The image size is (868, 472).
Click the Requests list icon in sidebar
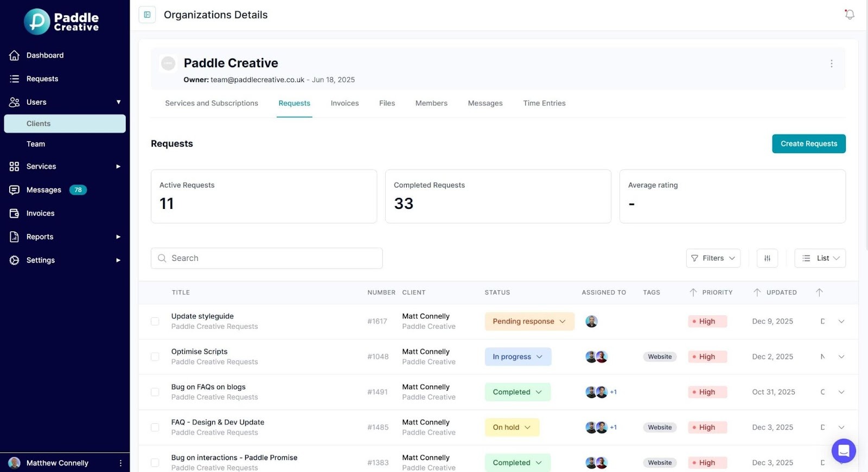click(x=15, y=79)
